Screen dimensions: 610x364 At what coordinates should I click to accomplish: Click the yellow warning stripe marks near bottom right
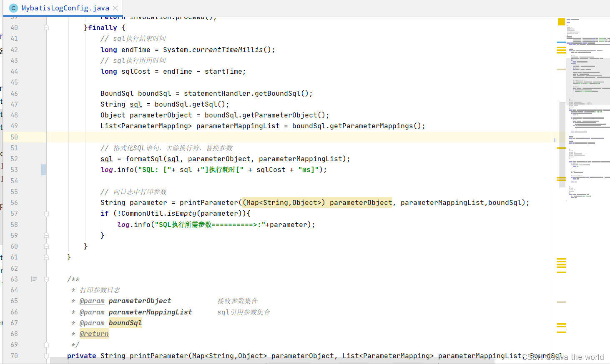(x=561, y=328)
